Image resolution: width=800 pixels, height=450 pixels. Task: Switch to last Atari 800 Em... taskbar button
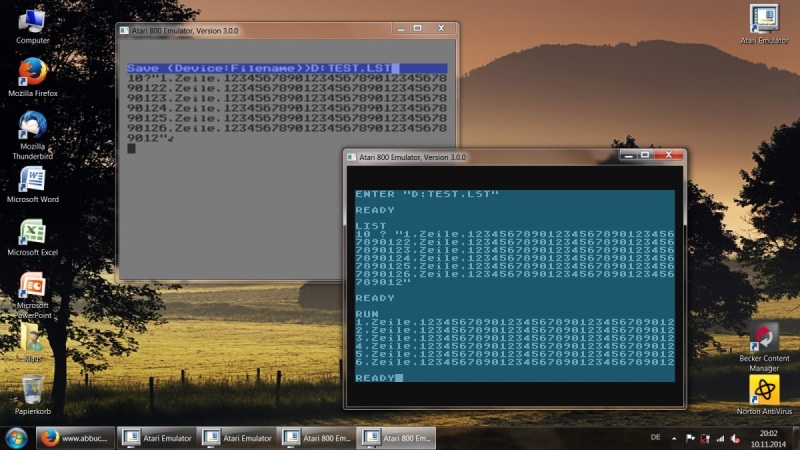(x=396, y=438)
